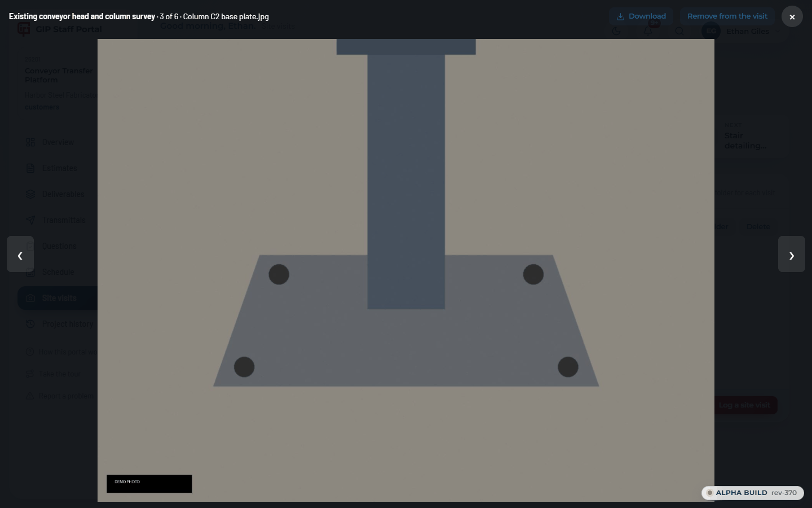Toggle dark mode moon icon
Screen dimensions: 812x508
pos(616,31)
